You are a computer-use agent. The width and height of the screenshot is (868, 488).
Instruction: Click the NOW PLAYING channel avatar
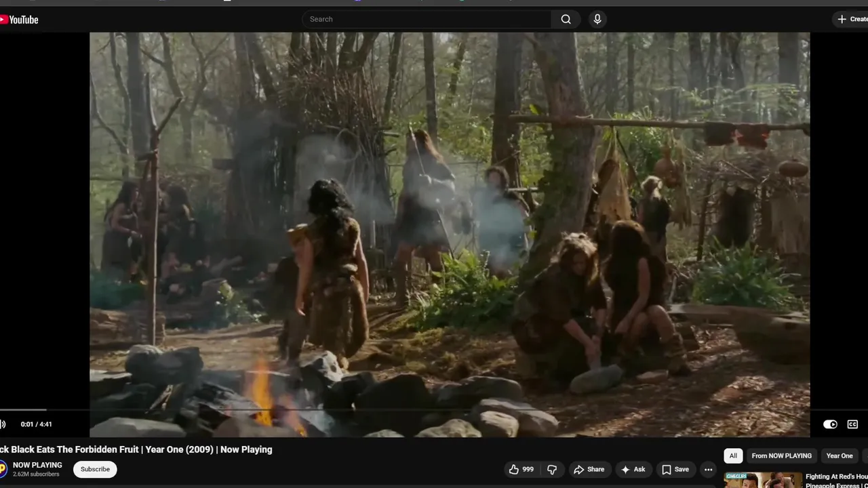click(x=3, y=469)
